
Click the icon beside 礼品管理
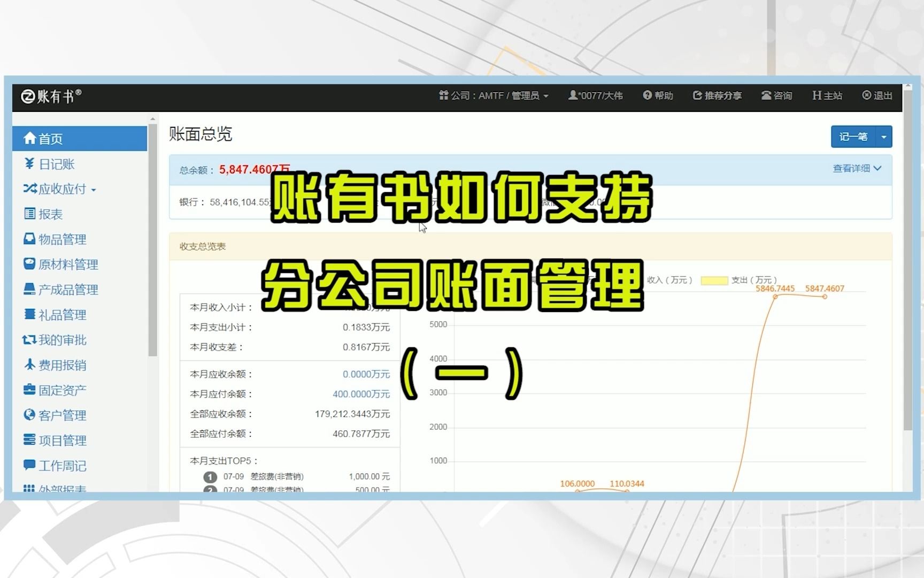point(30,314)
